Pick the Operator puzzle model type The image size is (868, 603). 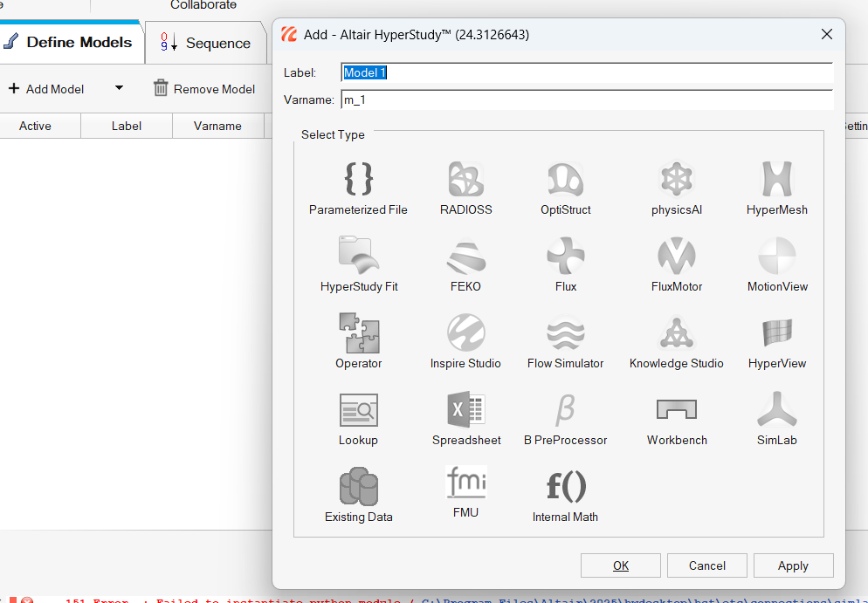[x=359, y=341]
